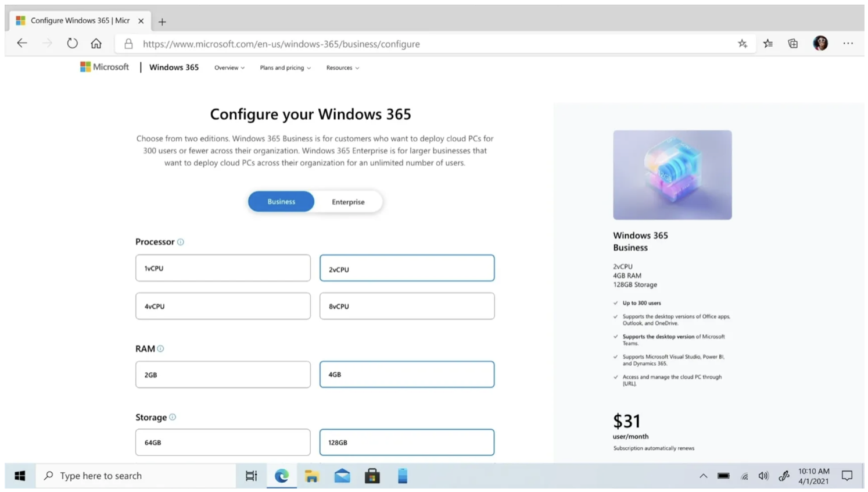
Task: Open the volume control icon
Action: [x=763, y=476]
